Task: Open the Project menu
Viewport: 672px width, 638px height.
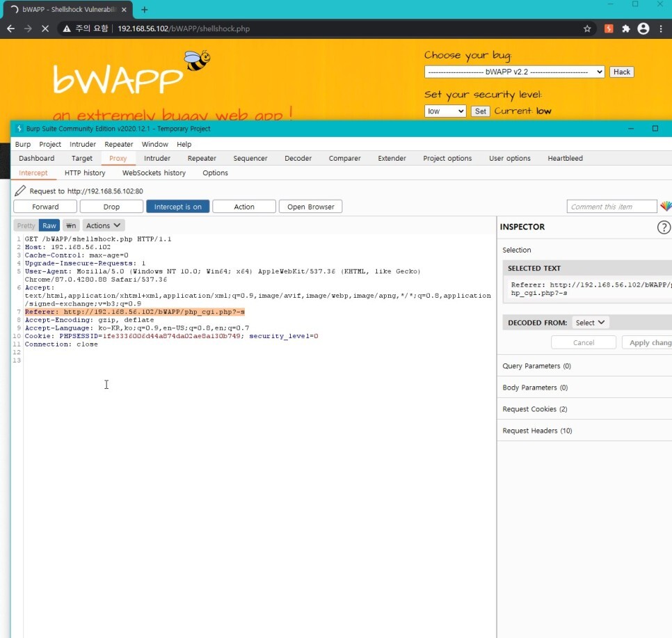Action: 50,145
